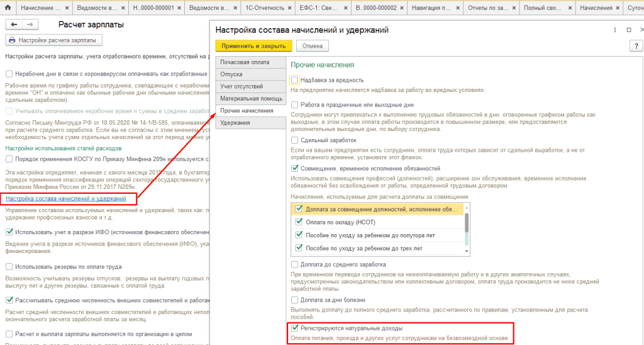Click accruals list scrollbar thumb
644x345 pixels.
coord(467,223)
